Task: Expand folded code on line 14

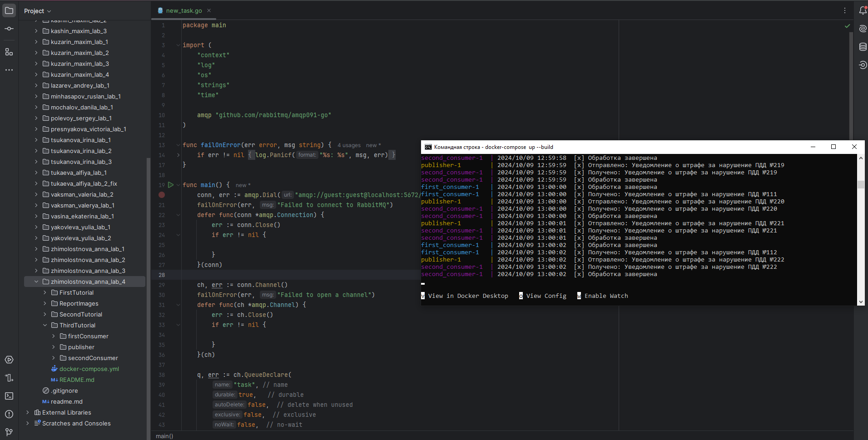Action: click(178, 155)
